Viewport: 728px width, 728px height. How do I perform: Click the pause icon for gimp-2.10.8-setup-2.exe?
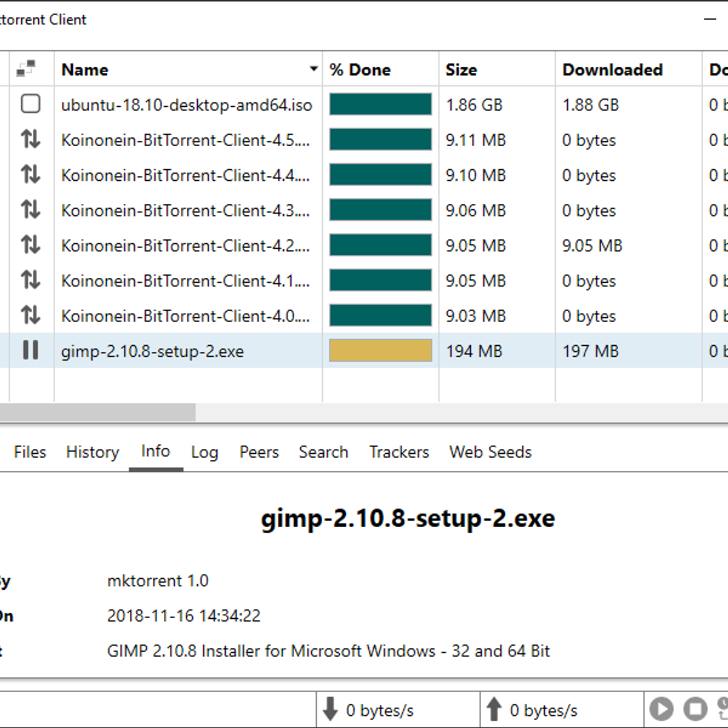[30, 350]
